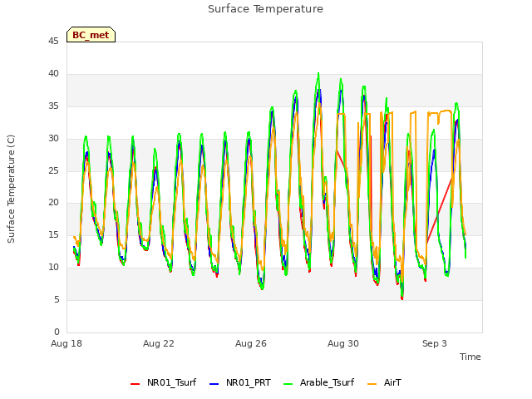Screen dimensions: 532x399
Task: Click the BC_met annotation label
Action: pos(91,35)
